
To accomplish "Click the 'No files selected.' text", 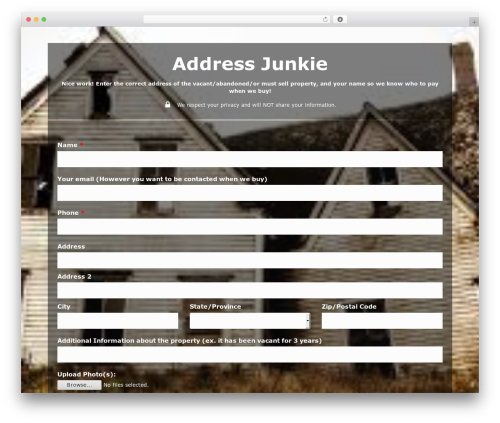I will (x=126, y=385).
